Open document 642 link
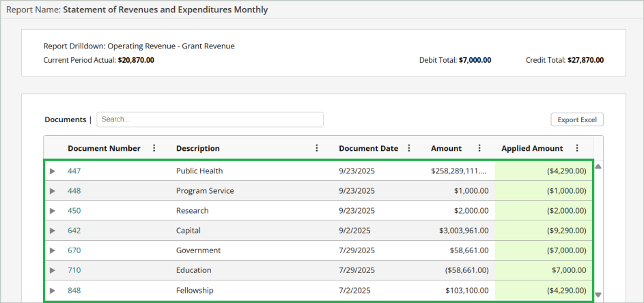The height and width of the screenshot is (303, 644). (74, 231)
